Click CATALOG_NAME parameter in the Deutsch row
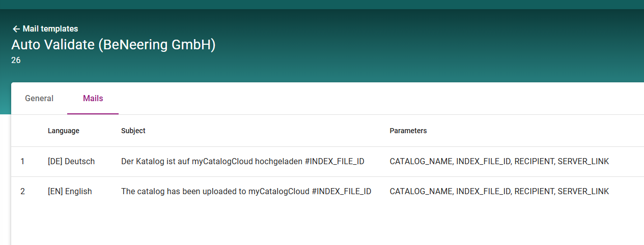 [421, 162]
